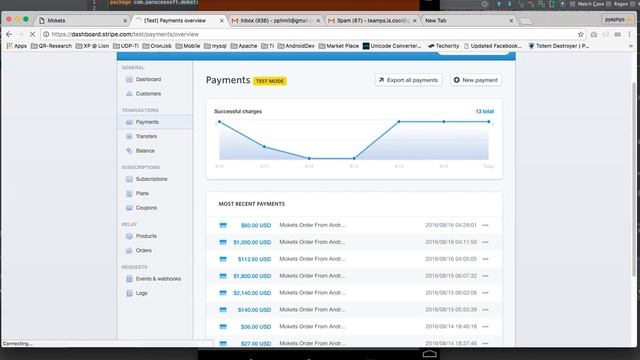Open Totem Destroyer bookmark

[559, 46]
